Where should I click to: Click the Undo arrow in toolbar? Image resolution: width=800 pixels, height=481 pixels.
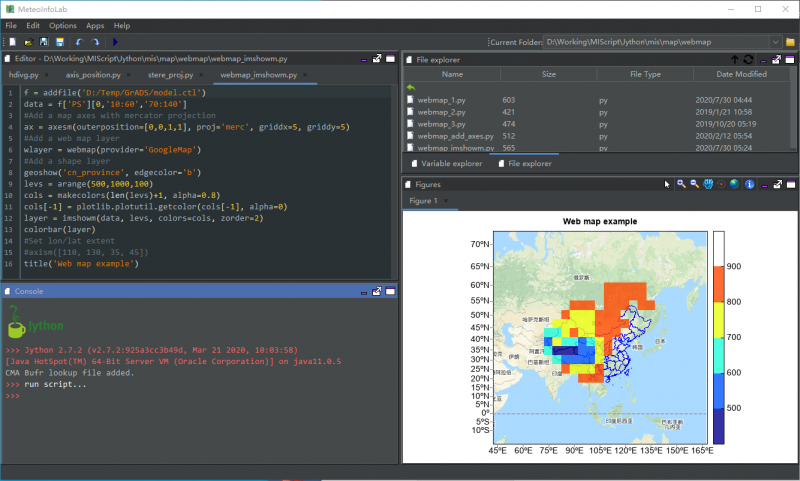coord(79,42)
